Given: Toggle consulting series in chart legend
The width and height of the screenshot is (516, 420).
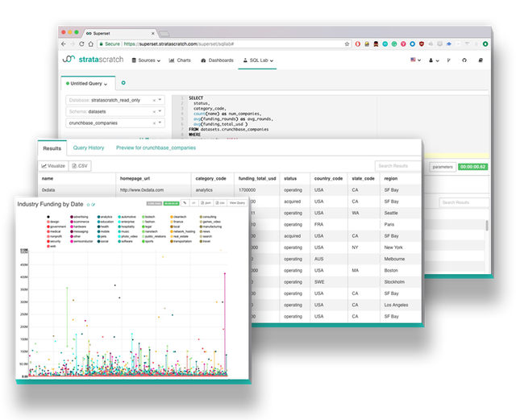Looking at the screenshot, I should [x=208, y=217].
